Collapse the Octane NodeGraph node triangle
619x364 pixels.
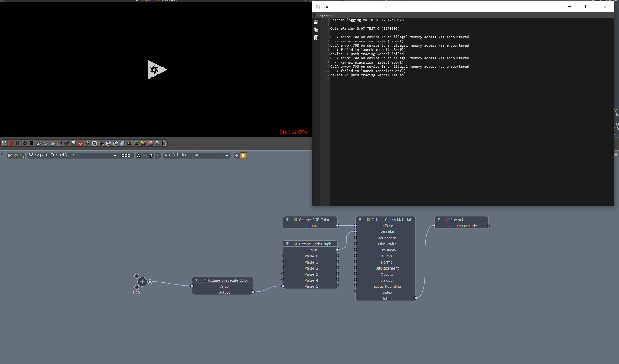287,244
